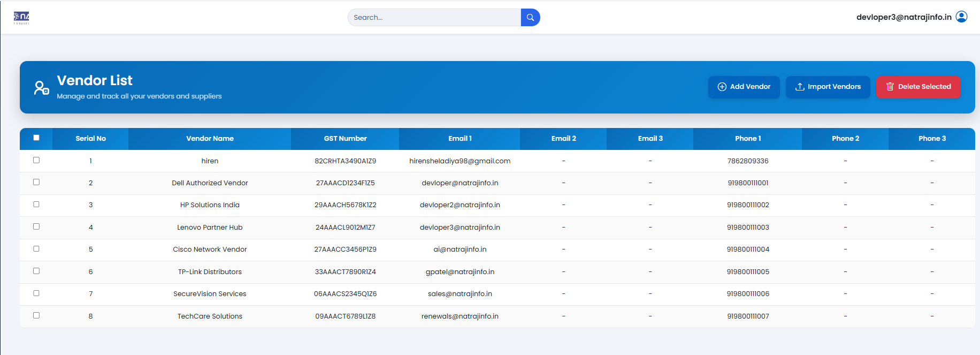980x355 pixels.
Task: Click GST number 24AAACL9012M1Z7
Action: point(345,228)
